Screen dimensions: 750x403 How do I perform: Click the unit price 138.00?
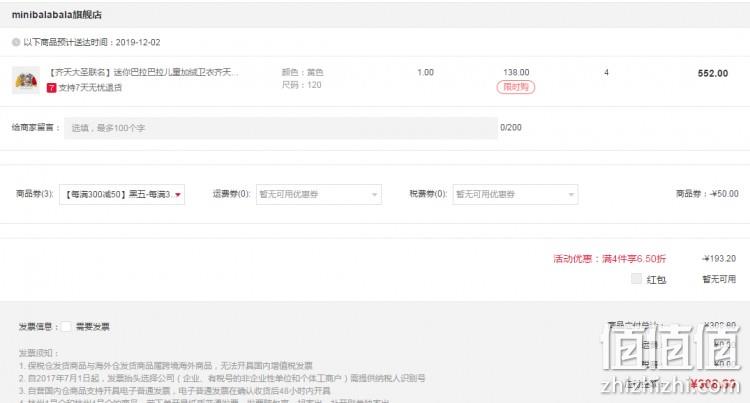tap(516, 72)
